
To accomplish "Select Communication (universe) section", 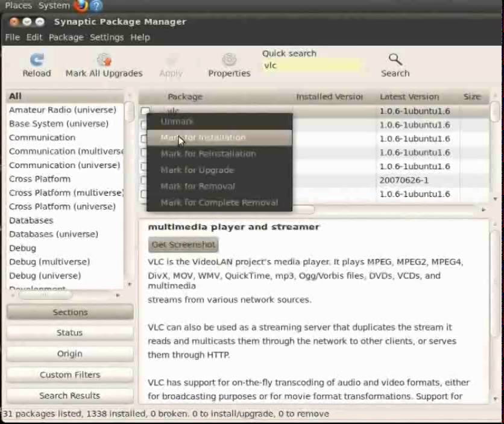I will pyautogui.click(x=65, y=165).
